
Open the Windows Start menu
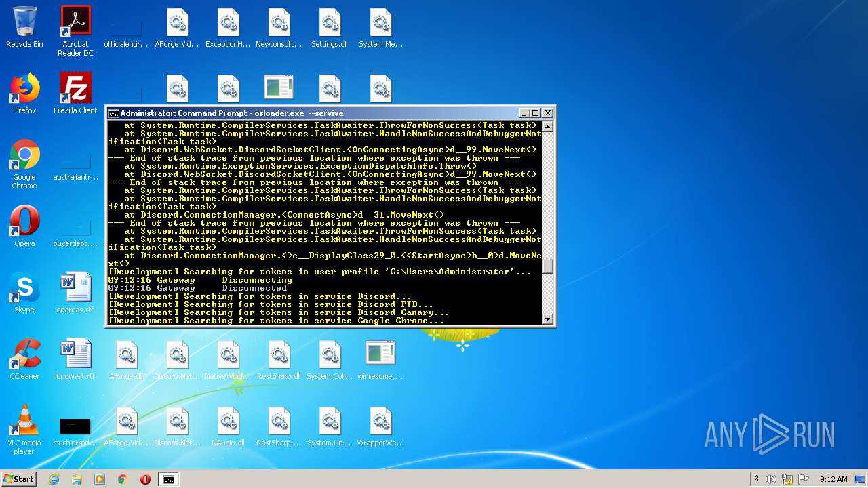(x=19, y=479)
